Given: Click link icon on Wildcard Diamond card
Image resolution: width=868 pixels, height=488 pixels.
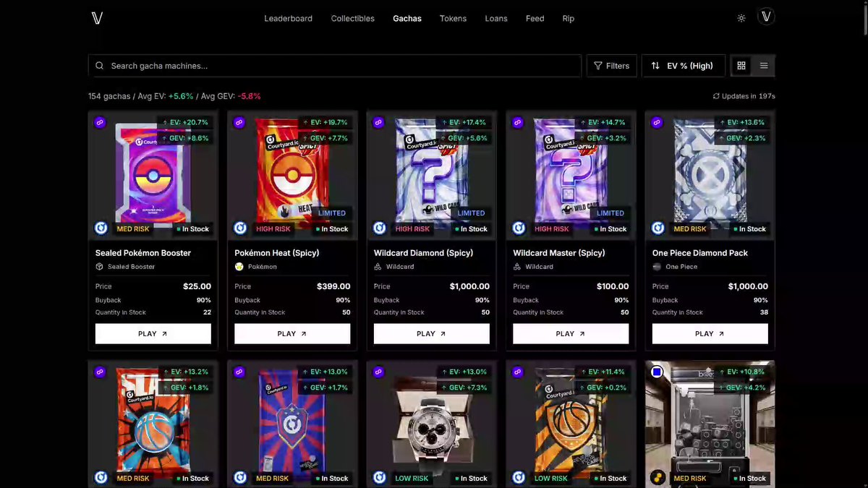Looking at the screenshot, I should (378, 122).
